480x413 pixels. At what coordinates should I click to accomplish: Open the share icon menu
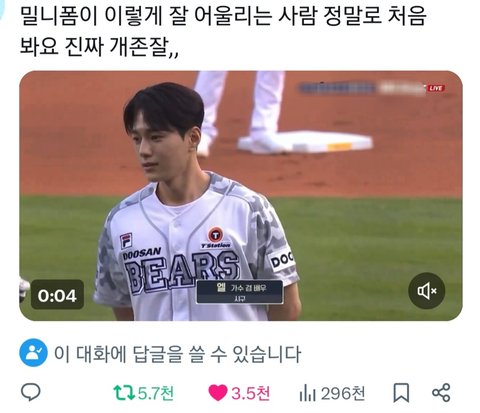coord(441,392)
